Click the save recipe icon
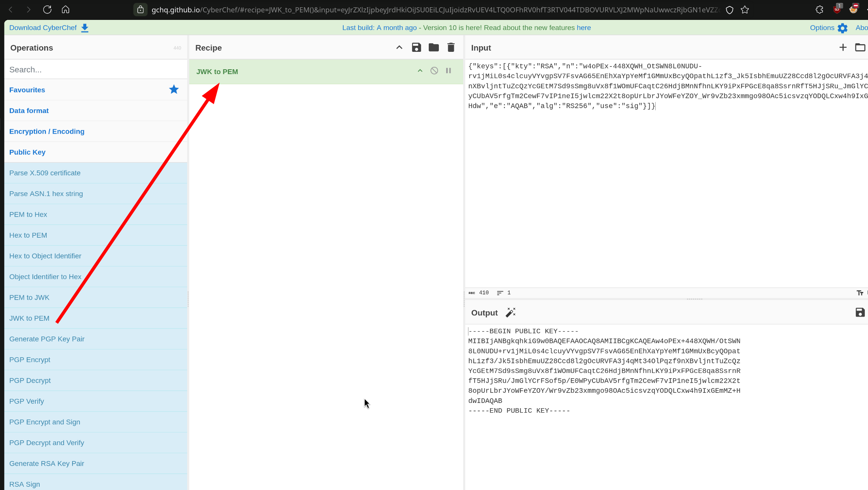 416,48
